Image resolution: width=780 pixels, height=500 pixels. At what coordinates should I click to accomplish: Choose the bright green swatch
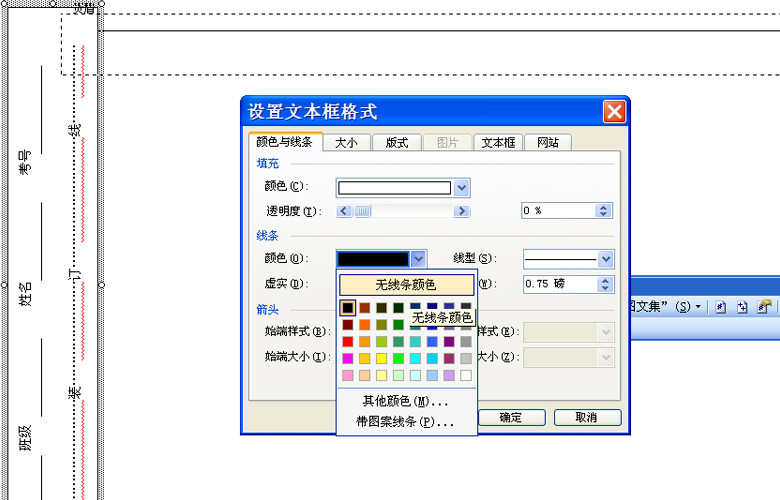[x=398, y=358]
